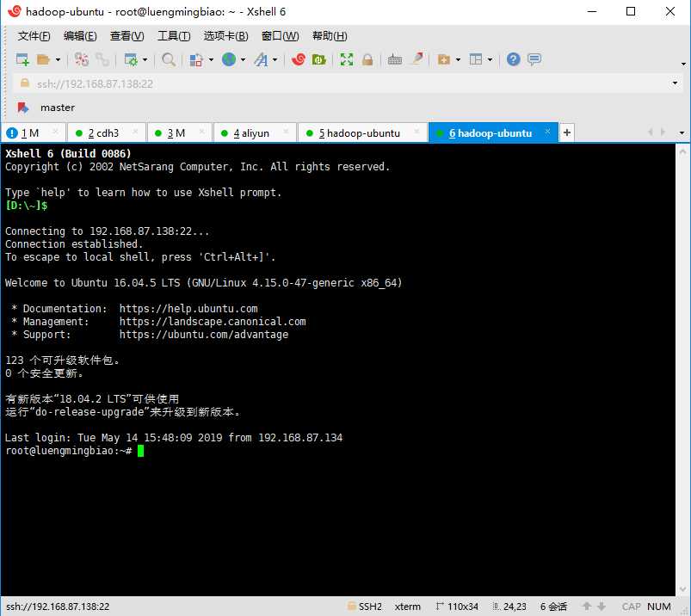This screenshot has width=691, height=616.
Task: Click the terminal scrollbar down arrow
Action: coord(682,588)
